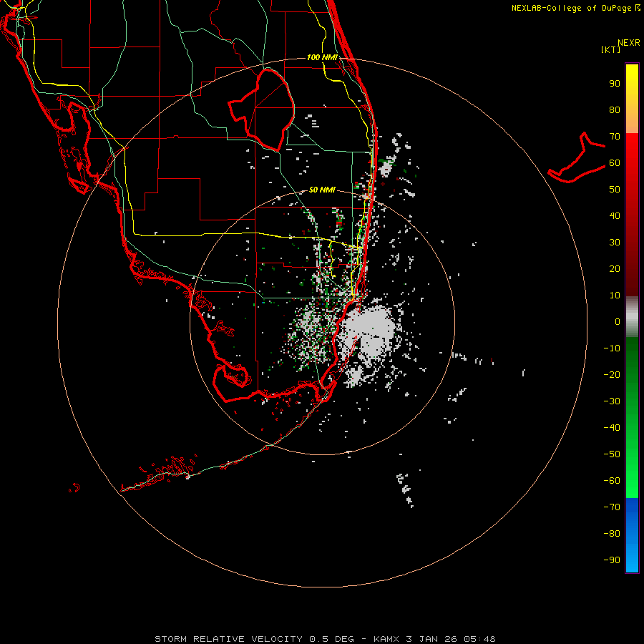Click the Bahamas island outline at the right edge
Viewport: 644px width, 644px height.
pyautogui.click(x=577, y=158)
